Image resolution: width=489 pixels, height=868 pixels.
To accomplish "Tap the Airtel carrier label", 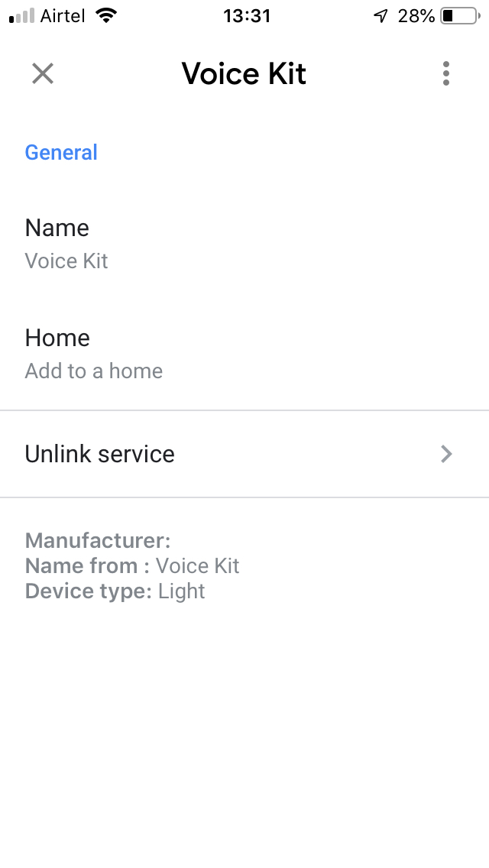I will coord(62,16).
